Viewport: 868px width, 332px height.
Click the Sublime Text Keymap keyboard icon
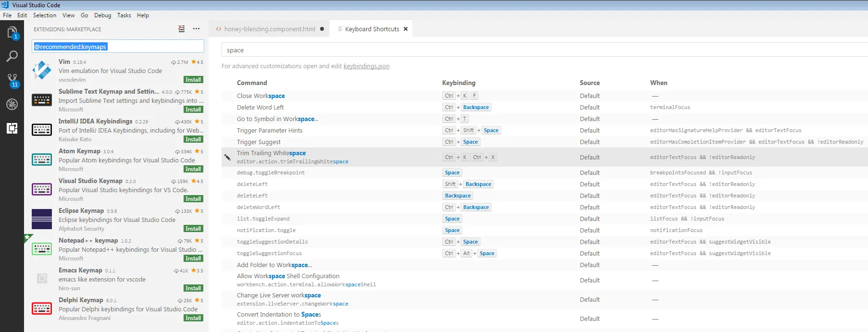pyautogui.click(x=42, y=100)
